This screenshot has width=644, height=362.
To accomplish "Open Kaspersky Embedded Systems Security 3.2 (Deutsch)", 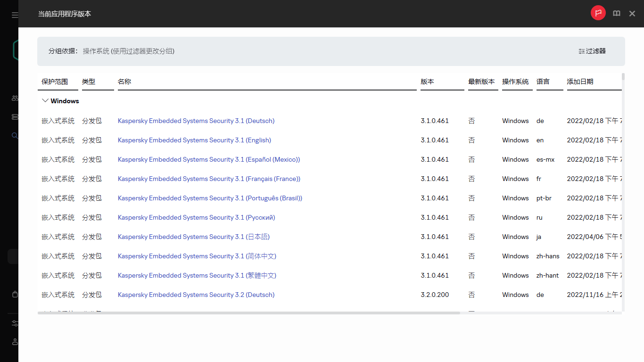I will point(196,295).
